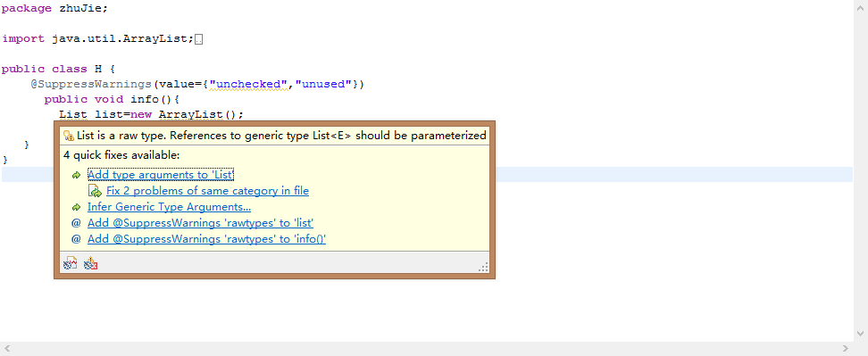The height and width of the screenshot is (356, 868).
Task: Click the horizontal scrollbar right arrow
Action: 846,349
